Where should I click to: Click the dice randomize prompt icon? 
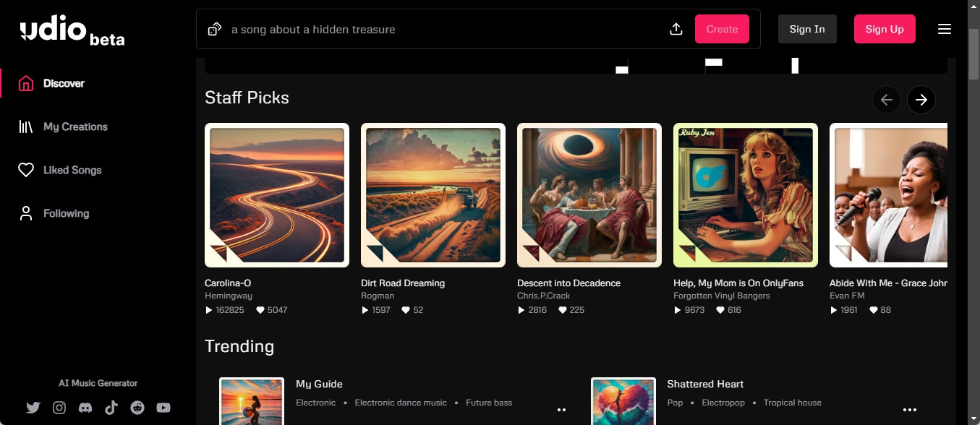215,30
